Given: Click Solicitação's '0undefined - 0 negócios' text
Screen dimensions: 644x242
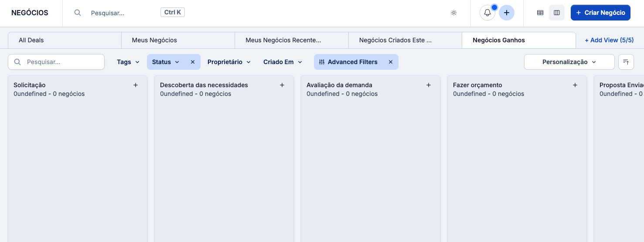Looking at the screenshot, I should click(49, 94).
